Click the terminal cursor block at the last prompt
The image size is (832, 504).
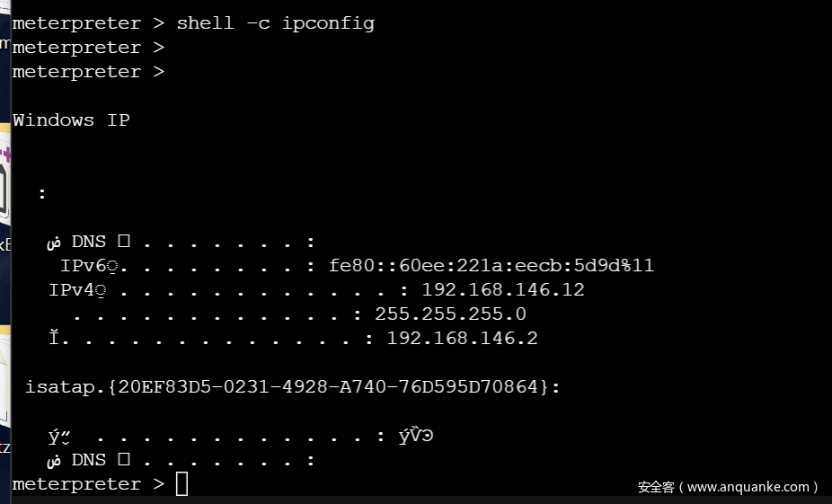coord(182,484)
